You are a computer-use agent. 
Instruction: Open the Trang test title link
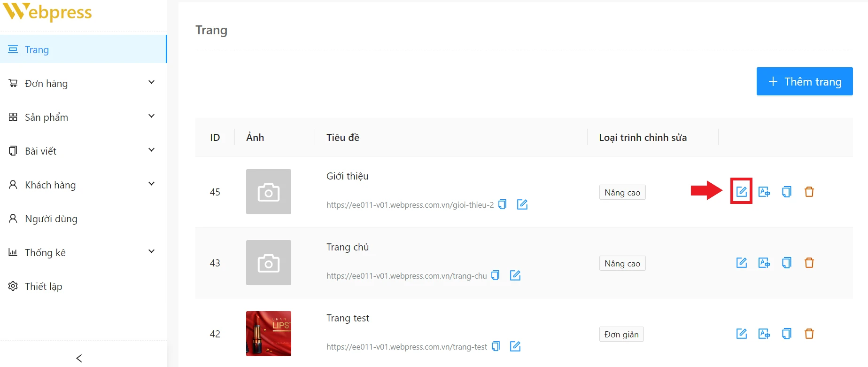[348, 318]
